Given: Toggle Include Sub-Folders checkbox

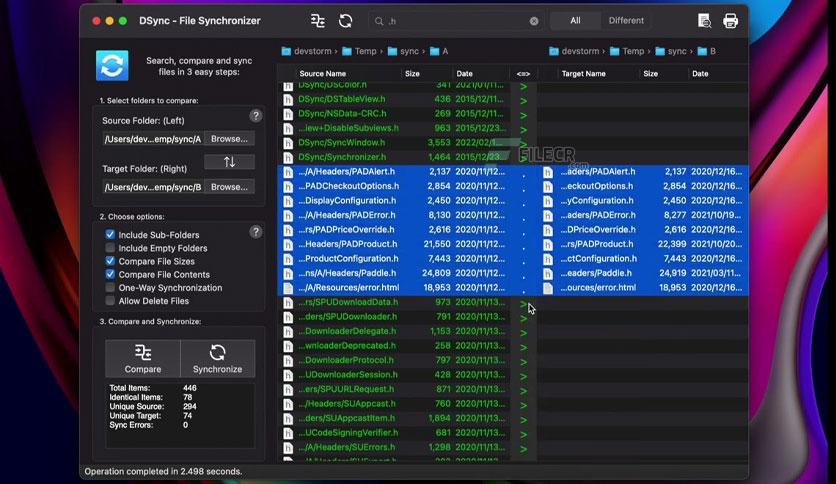Looking at the screenshot, I should (x=110, y=235).
